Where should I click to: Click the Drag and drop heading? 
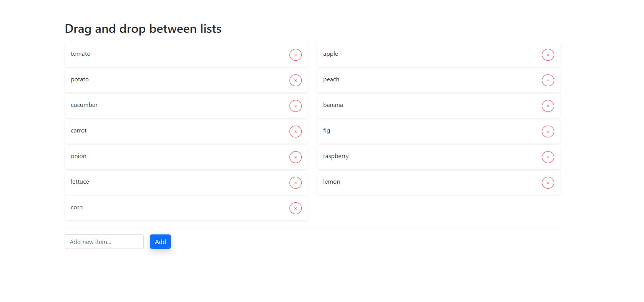[143, 29]
